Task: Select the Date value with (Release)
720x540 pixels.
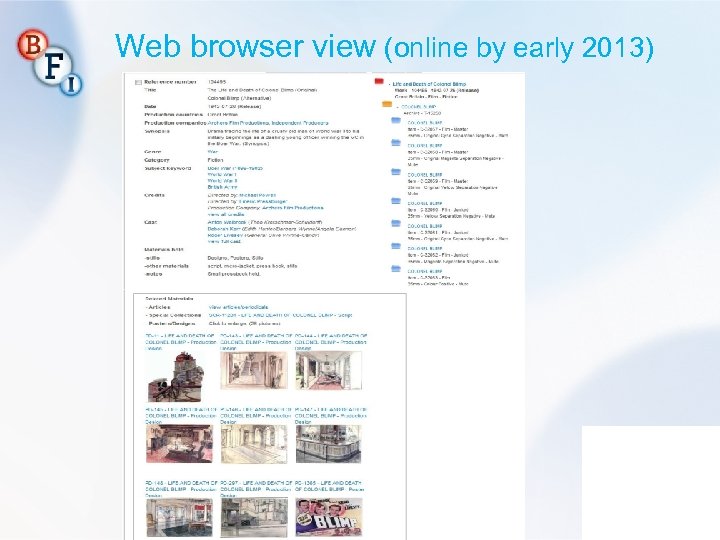Action: click(x=234, y=107)
